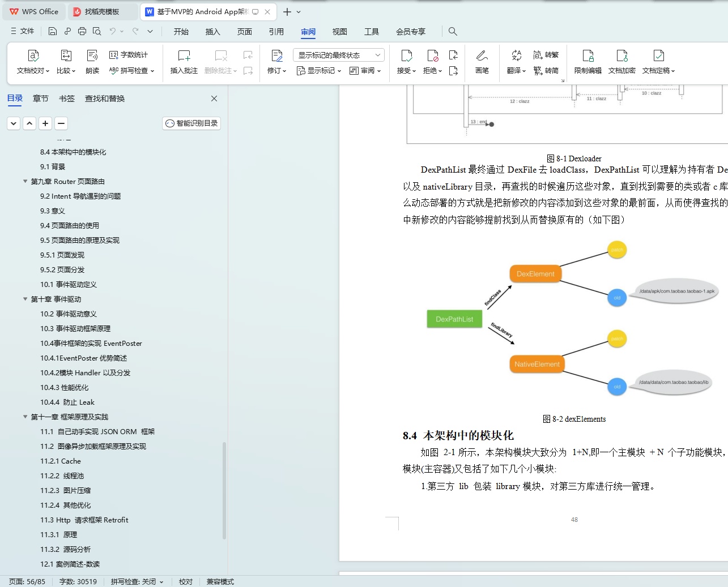Collapse 第十章 事件驱动 in outline

pyautogui.click(x=25, y=299)
